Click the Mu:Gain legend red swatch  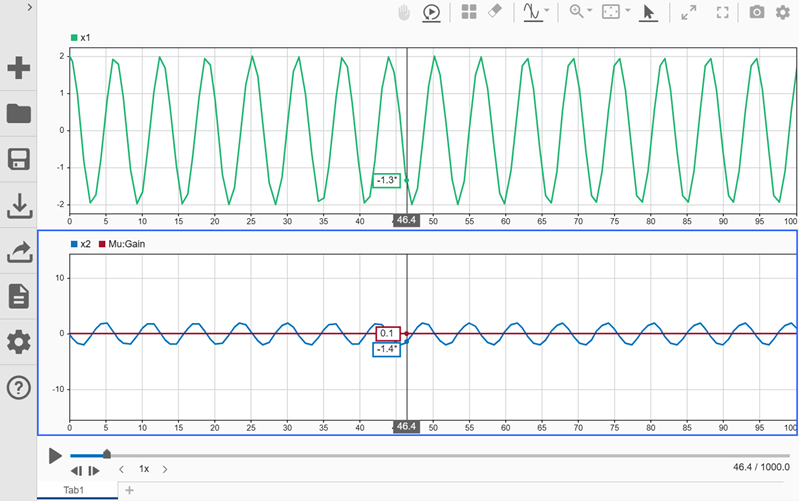(x=102, y=244)
